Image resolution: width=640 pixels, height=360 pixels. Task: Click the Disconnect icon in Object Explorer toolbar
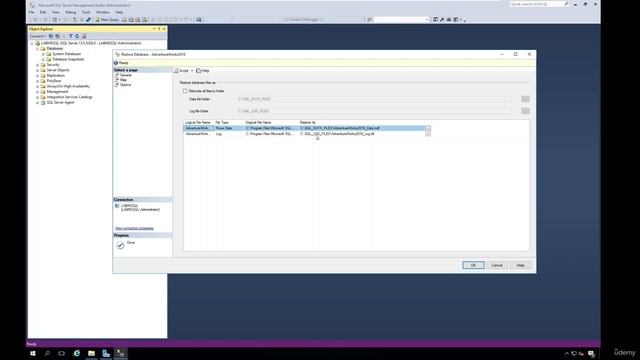pos(57,36)
